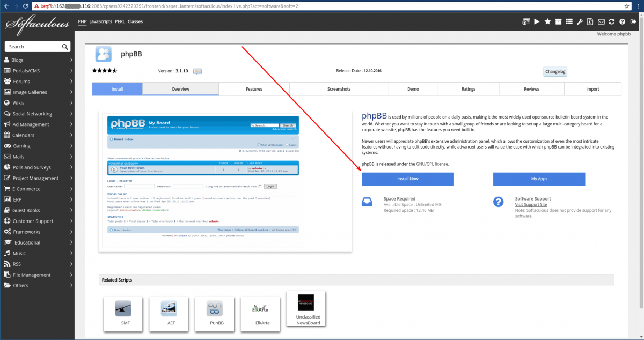Screen dimensions: 644x340
Task: Open the Screenshots tab for phpBB
Action: [339, 88]
